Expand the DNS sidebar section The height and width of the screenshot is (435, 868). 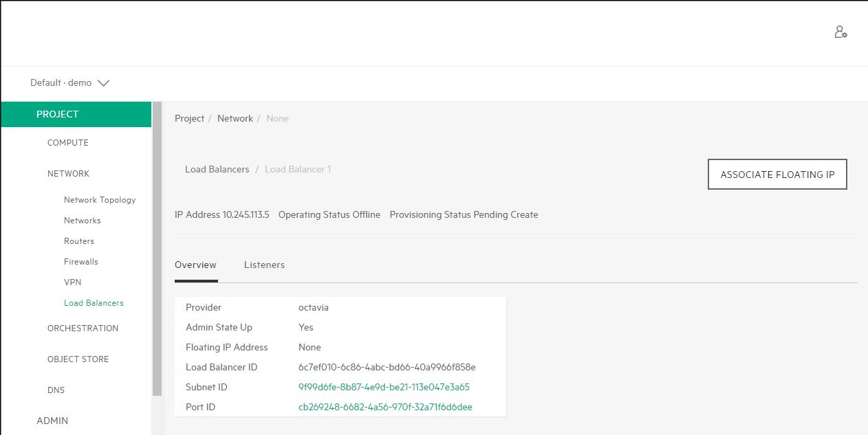click(x=56, y=390)
